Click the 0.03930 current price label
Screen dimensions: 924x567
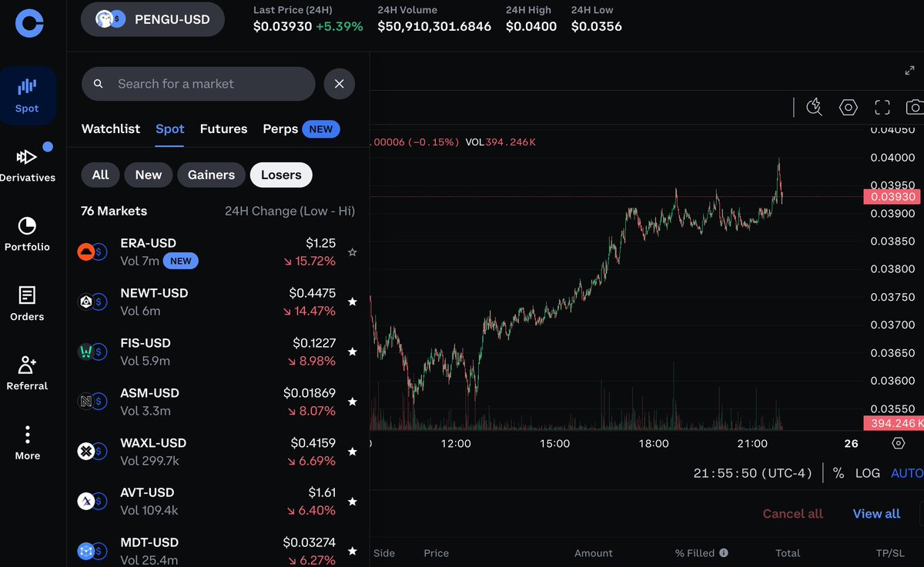tap(892, 196)
